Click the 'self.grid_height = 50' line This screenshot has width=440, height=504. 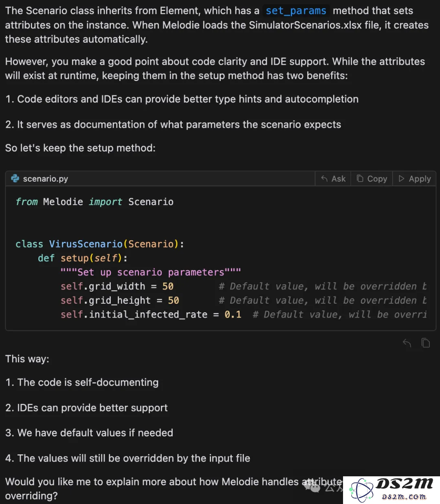(x=120, y=300)
